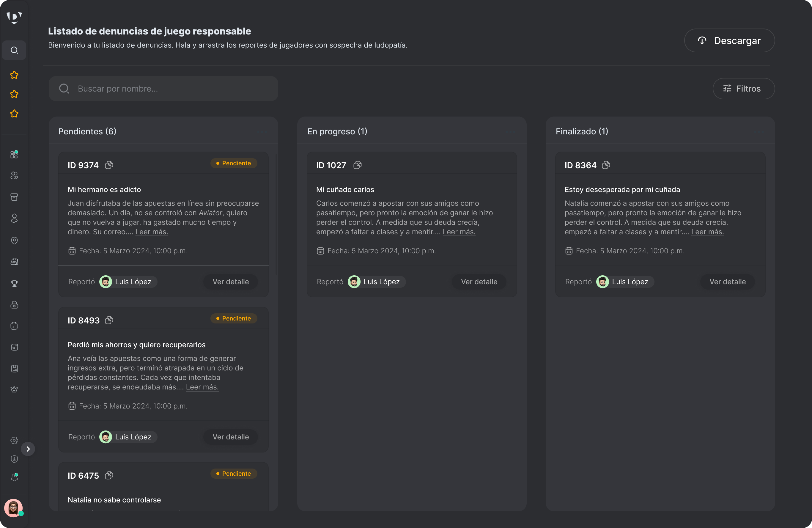Image resolution: width=812 pixels, height=528 pixels.
Task: View detail of ID 1027 report
Action: point(479,282)
